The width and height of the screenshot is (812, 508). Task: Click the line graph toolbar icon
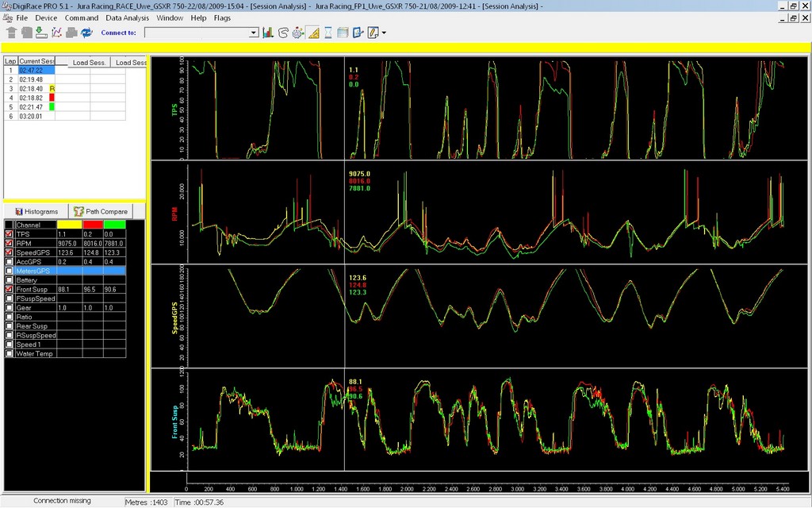coord(56,33)
